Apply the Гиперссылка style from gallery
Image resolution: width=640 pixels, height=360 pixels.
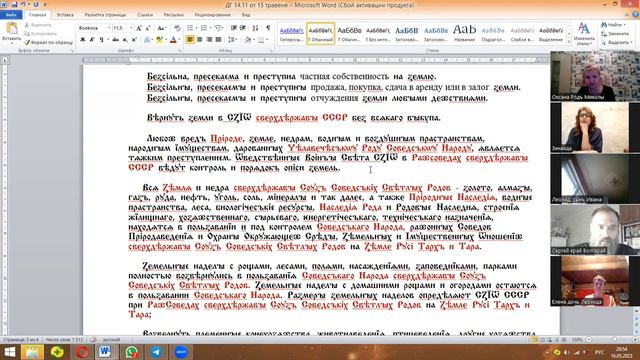click(x=291, y=34)
